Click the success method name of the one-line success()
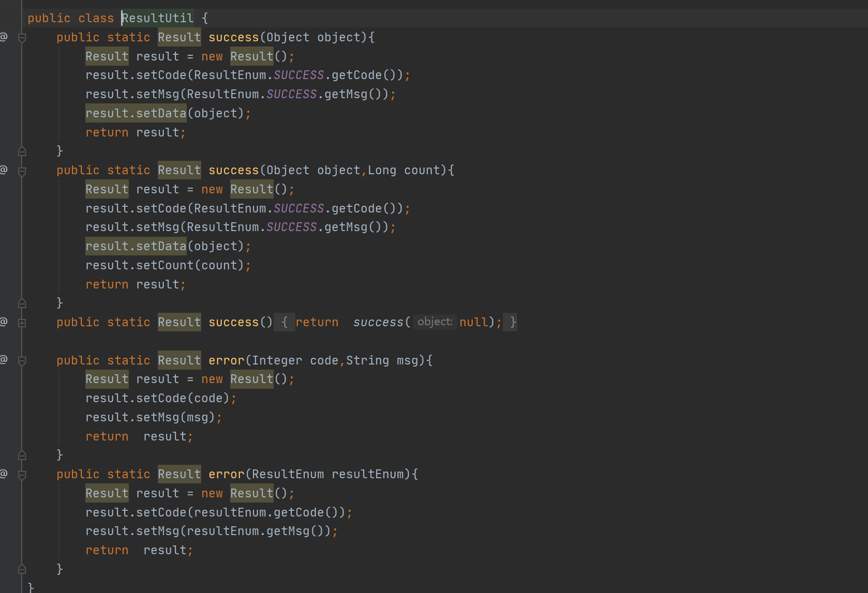The image size is (868, 593). click(233, 322)
